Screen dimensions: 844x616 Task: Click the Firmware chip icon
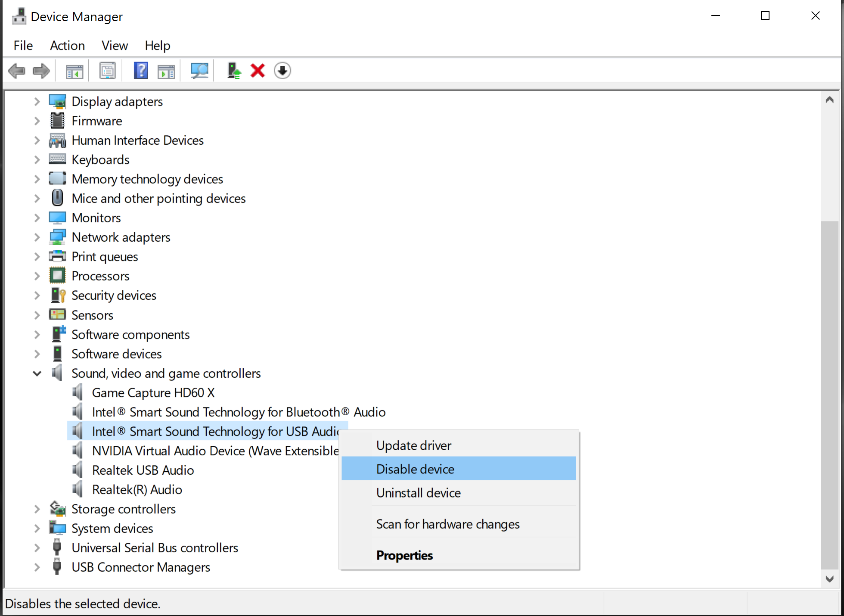(x=57, y=121)
